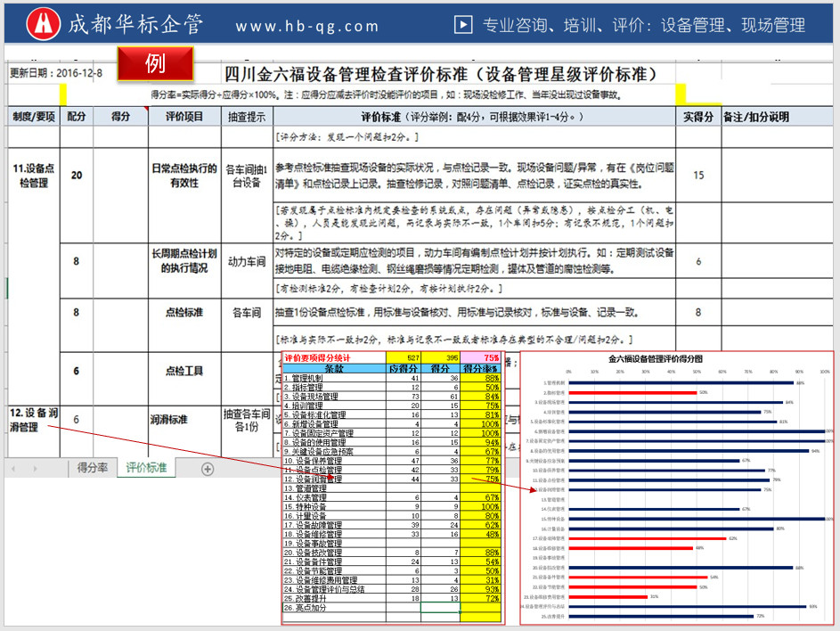Click the red 例 badge
The width and height of the screenshot is (840, 631).
156,63
